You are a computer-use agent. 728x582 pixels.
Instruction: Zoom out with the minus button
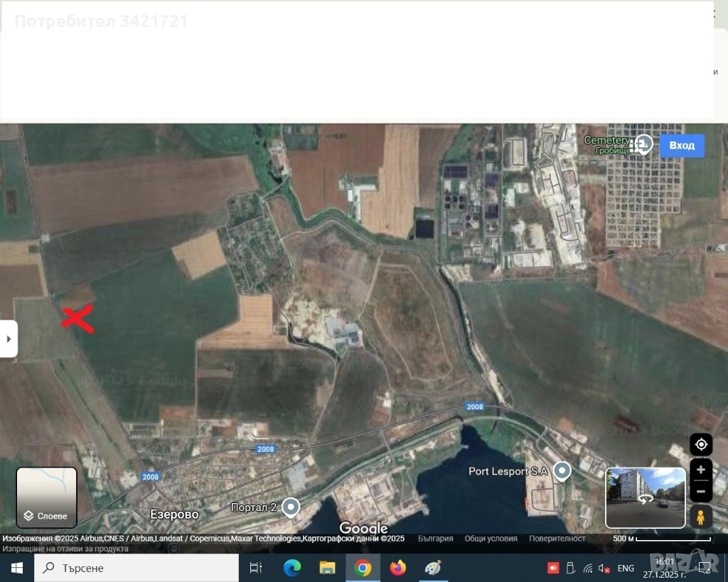coord(701,491)
